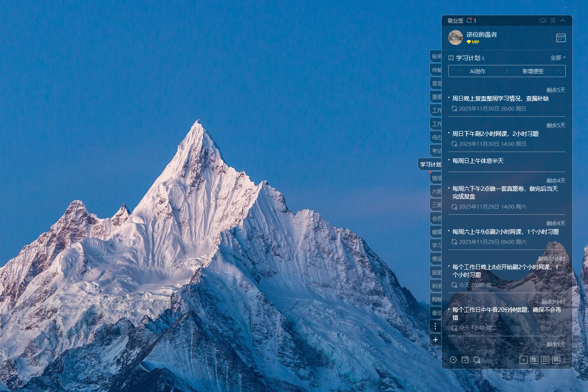Open the 账 bookkeeping tool icon
The height and width of the screenshot is (392, 588).
[x=534, y=360]
